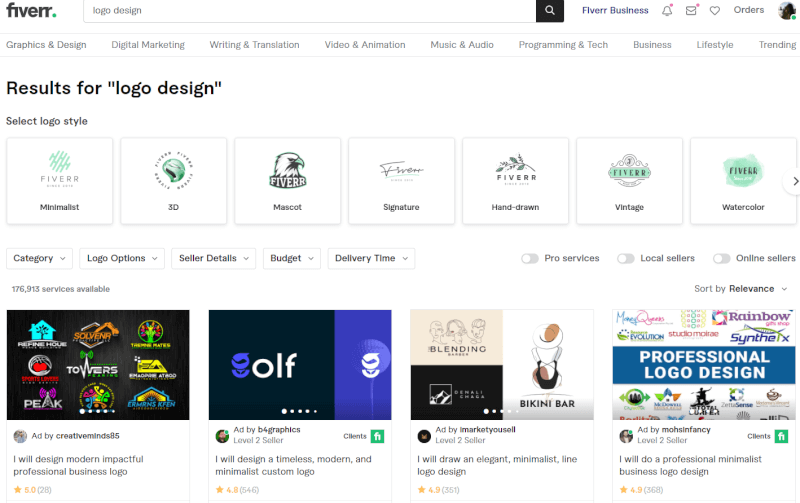Viewport: 800px width, 503px height.
Task: Click the 4.8 (546) star rating
Action: (237, 490)
